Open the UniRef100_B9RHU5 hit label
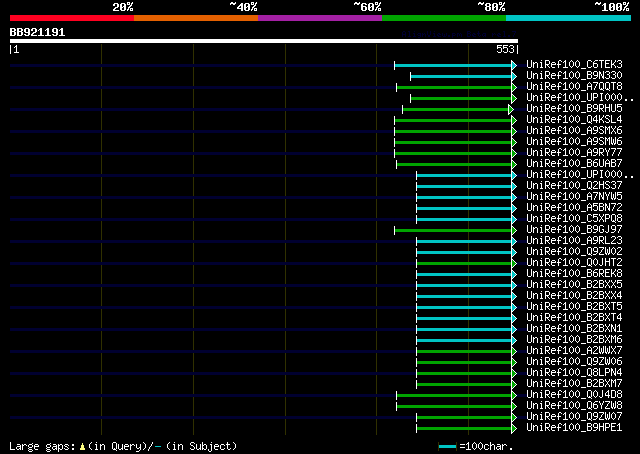 pyautogui.click(x=574, y=109)
